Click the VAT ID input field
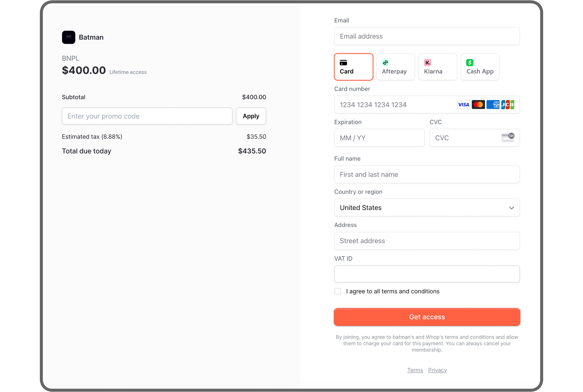Viewport: 583px width, 392px height. [427, 274]
